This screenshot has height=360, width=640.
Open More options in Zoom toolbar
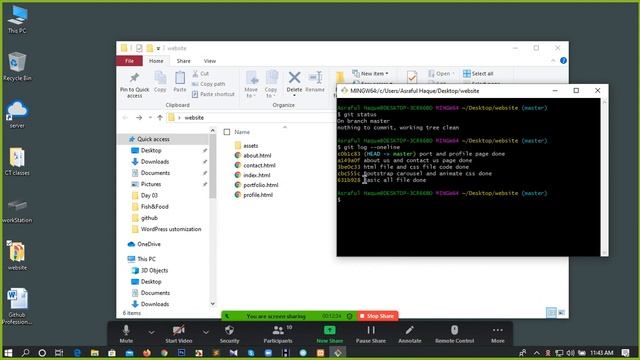498,333
